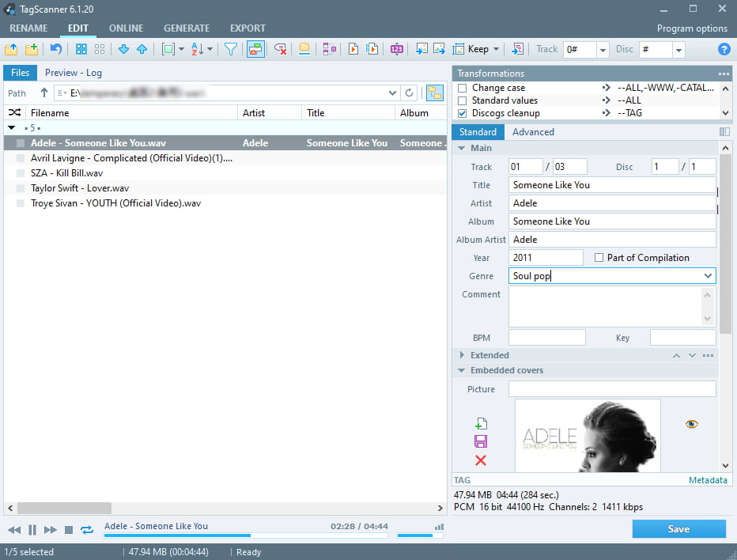Add folder using the green-plus folder icon
737x560 pixels.
(x=32, y=49)
